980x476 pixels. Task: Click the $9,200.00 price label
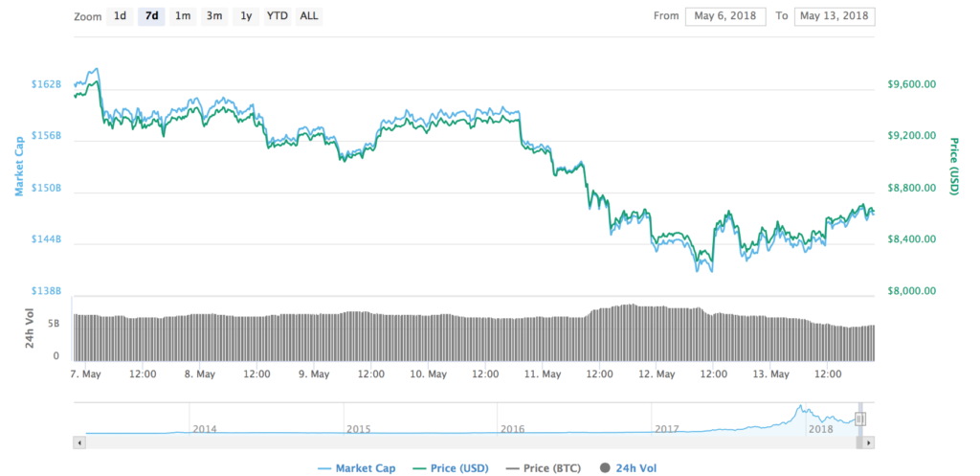(x=911, y=136)
